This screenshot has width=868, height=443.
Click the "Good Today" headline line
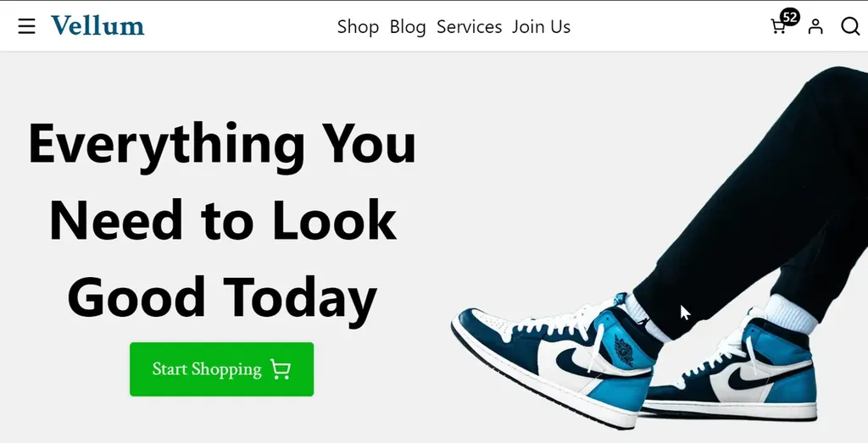click(x=223, y=299)
